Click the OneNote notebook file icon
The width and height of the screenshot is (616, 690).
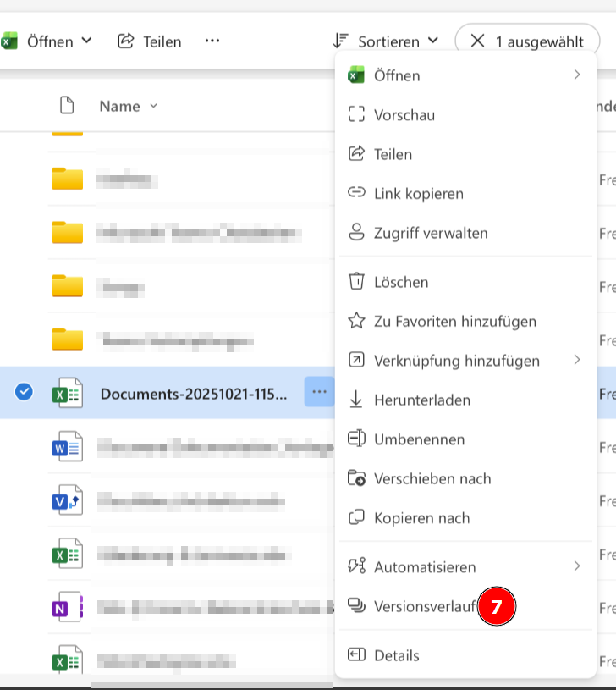(68, 608)
